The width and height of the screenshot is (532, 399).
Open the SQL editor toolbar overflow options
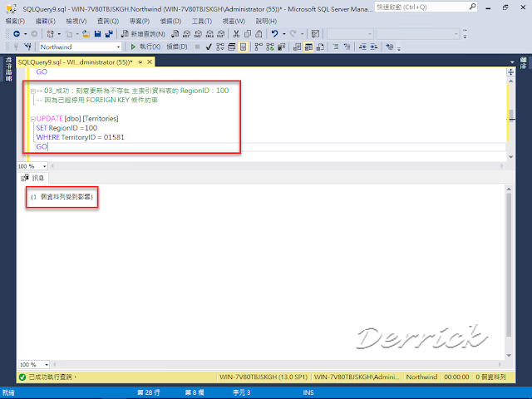(399, 48)
